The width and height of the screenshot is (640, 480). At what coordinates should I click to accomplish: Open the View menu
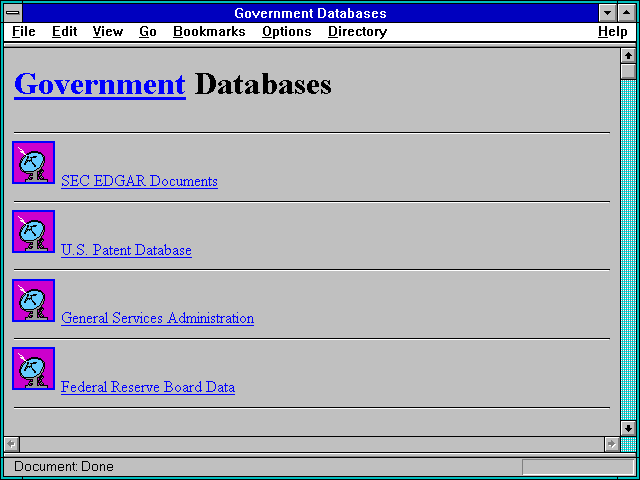(x=108, y=32)
